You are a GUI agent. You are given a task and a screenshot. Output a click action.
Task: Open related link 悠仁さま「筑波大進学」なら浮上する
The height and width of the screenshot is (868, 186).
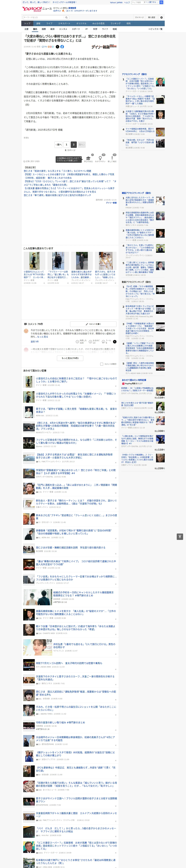coord(57,171)
